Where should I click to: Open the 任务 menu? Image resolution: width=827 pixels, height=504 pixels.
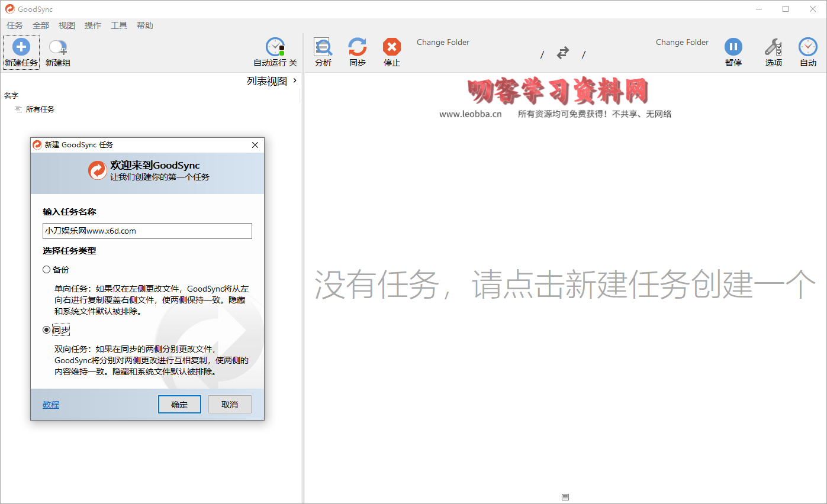coord(14,25)
